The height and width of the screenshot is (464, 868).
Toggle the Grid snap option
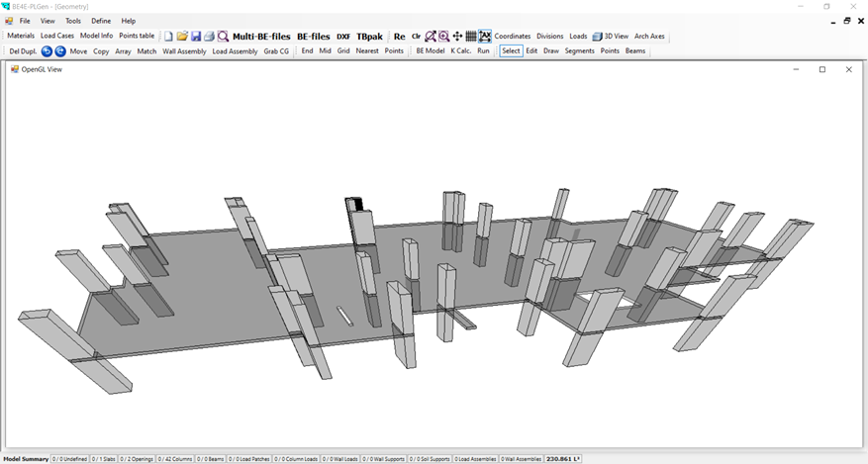pos(343,50)
